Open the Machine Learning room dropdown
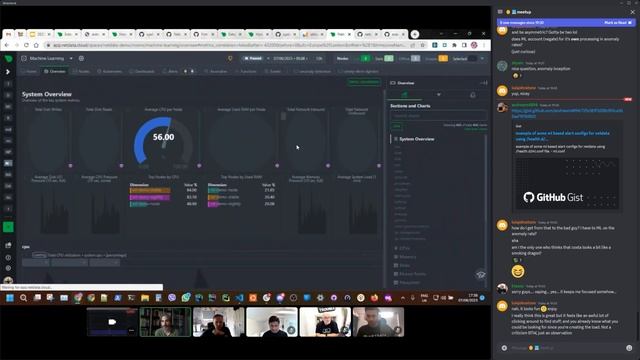 (x=71, y=58)
